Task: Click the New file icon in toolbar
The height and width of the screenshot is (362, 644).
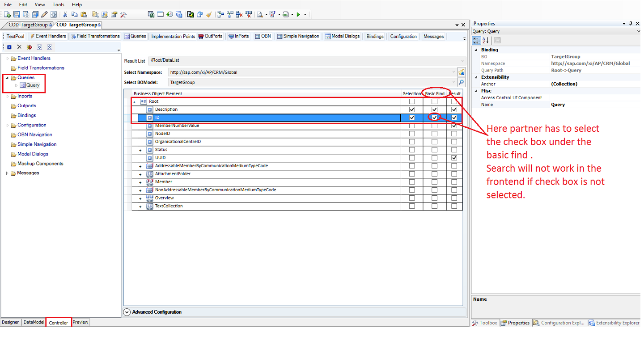Action: coord(8,14)
